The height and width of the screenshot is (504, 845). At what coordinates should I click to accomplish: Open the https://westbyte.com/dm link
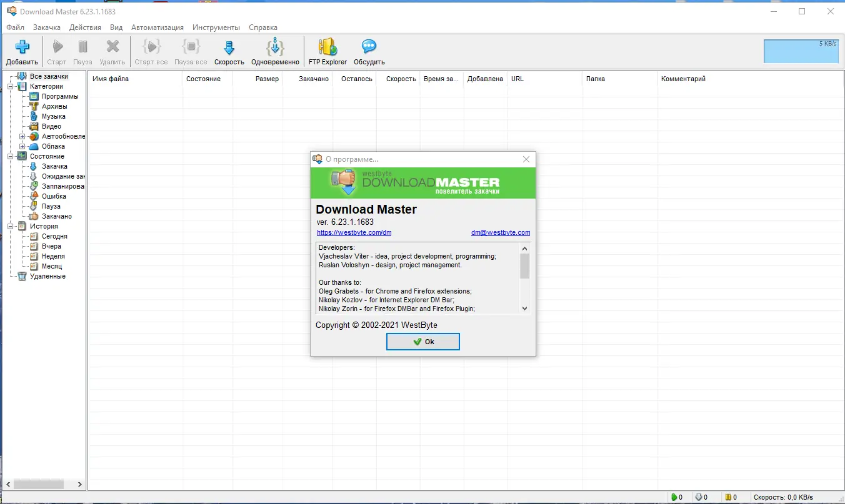point(354,233)
